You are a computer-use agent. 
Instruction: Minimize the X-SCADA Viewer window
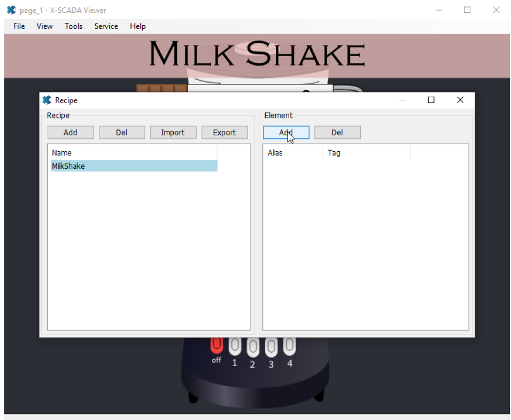coord(439,10)
